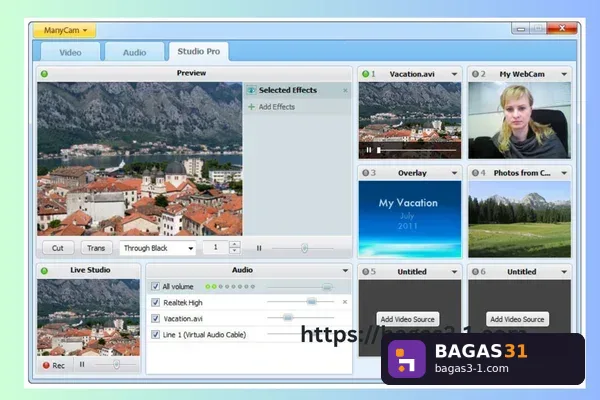Minimize the ManyCam window

point(521,29)
